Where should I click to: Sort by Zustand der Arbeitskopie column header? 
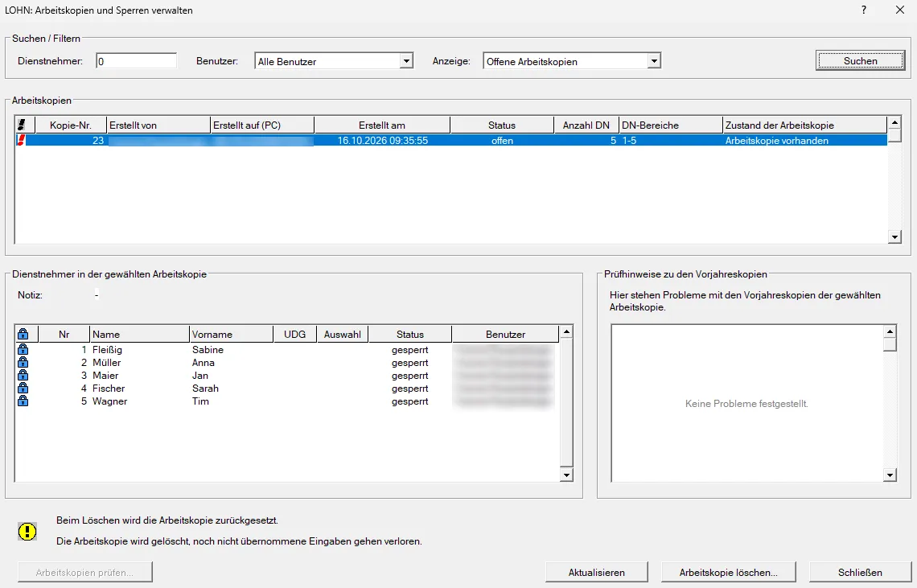click(804, 125)
